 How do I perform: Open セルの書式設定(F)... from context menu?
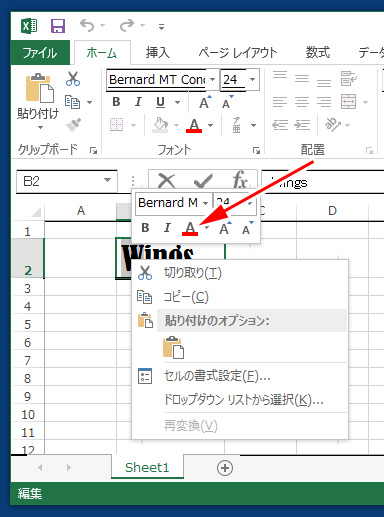tap(240, 376)
